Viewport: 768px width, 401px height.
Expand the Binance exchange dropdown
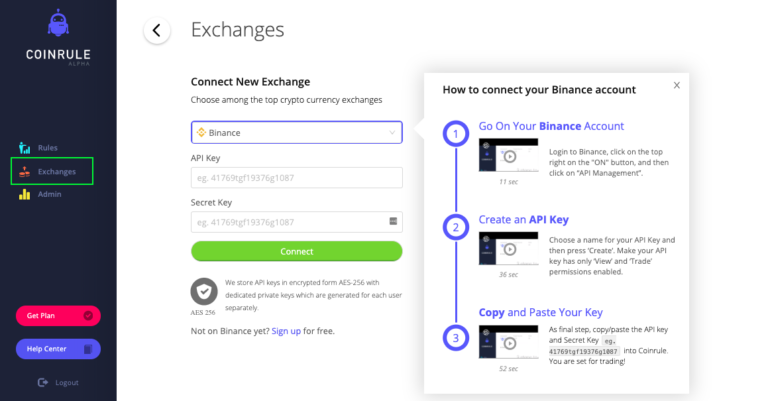click(x=296, y=133)
